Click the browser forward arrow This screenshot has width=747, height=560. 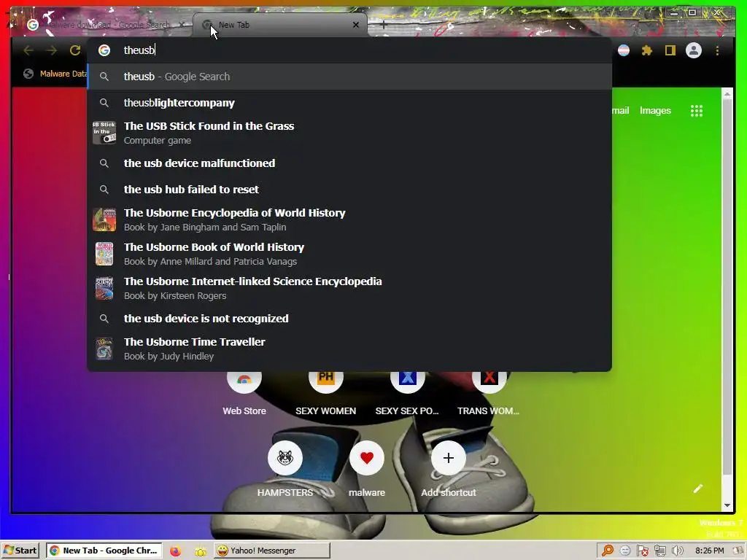(x=52, y=50)
